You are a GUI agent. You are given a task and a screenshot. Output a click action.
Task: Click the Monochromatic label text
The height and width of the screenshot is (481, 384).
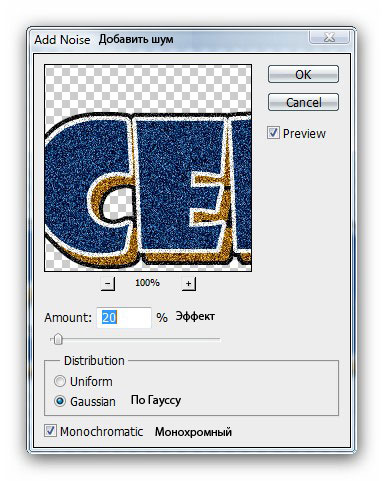pos(101,431)
